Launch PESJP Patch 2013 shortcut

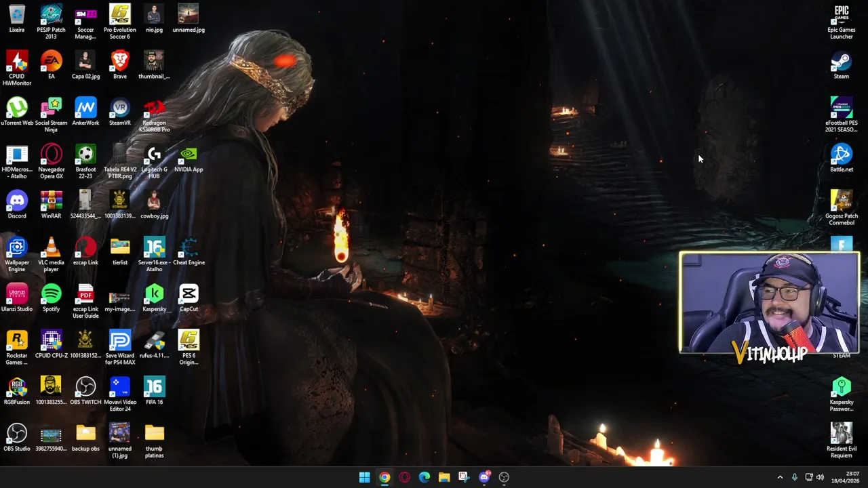(x=51, y=22)
